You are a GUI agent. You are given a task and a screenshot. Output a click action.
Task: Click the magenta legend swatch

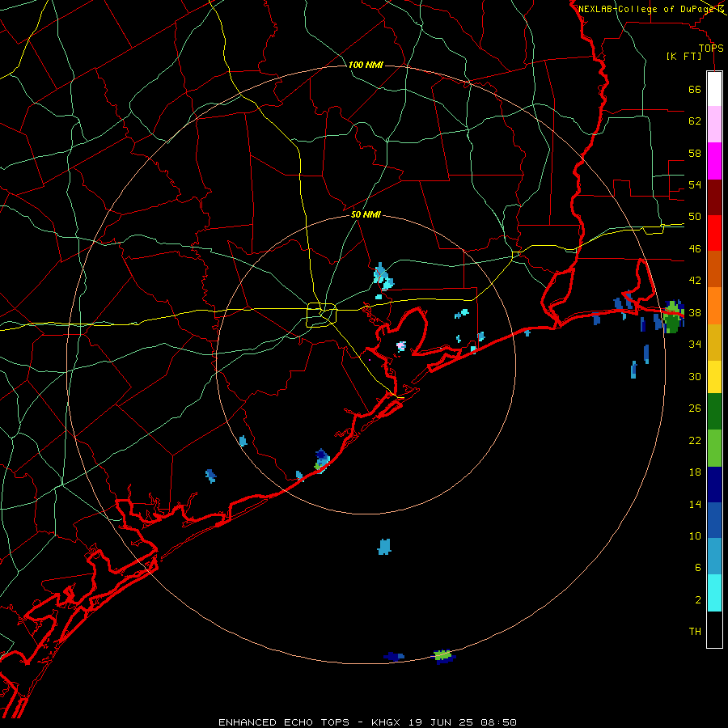tap(714, 161)
